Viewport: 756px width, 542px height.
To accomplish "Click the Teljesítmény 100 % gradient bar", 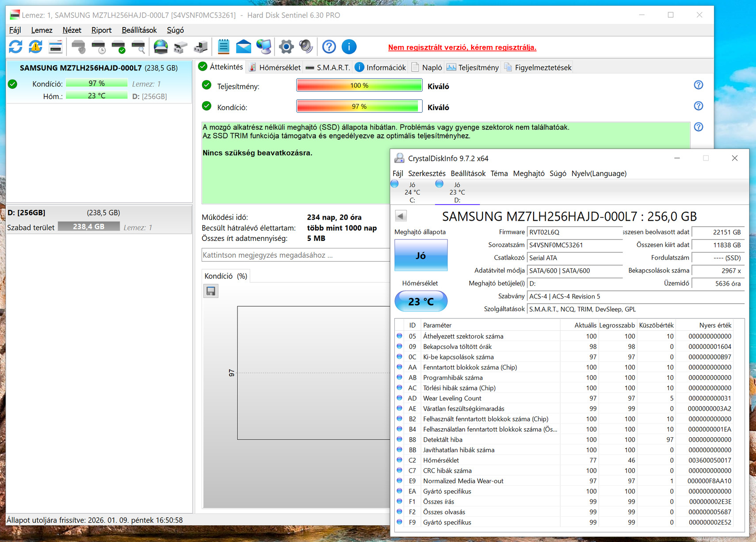I will [x=359, y=85].
